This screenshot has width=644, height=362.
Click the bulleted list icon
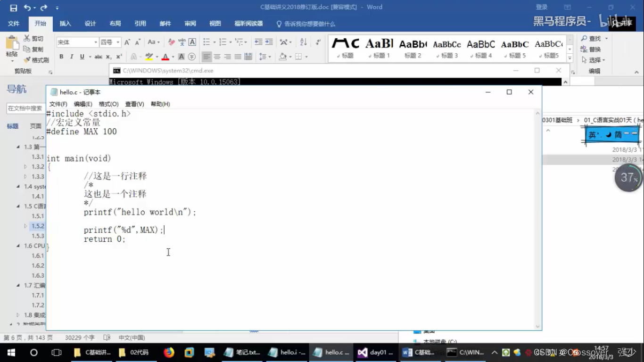click(206, 42)
